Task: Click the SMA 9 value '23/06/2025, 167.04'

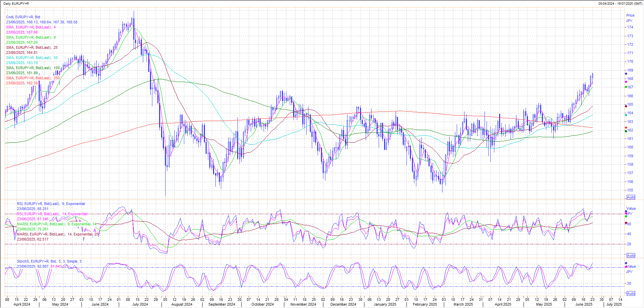Action: 22,42
